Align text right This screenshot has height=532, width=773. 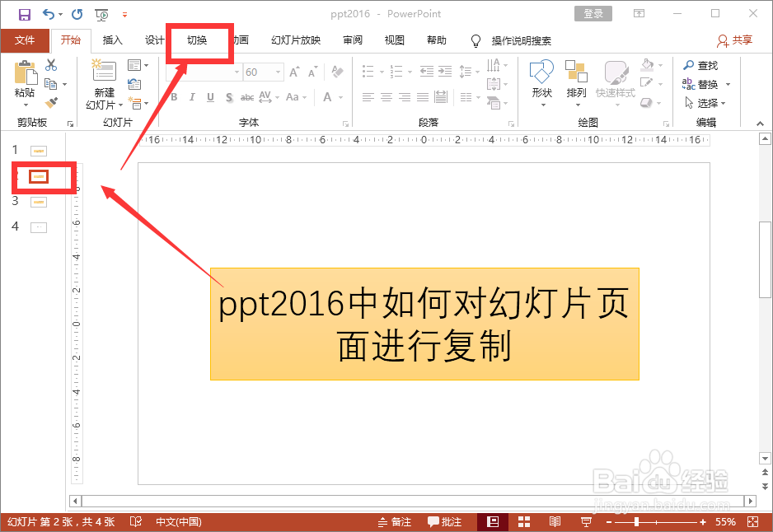click(405, 97)
